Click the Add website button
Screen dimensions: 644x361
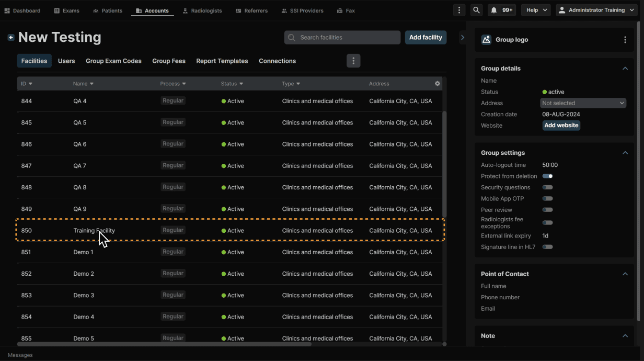pyautogui.click(x=561, y=126)
